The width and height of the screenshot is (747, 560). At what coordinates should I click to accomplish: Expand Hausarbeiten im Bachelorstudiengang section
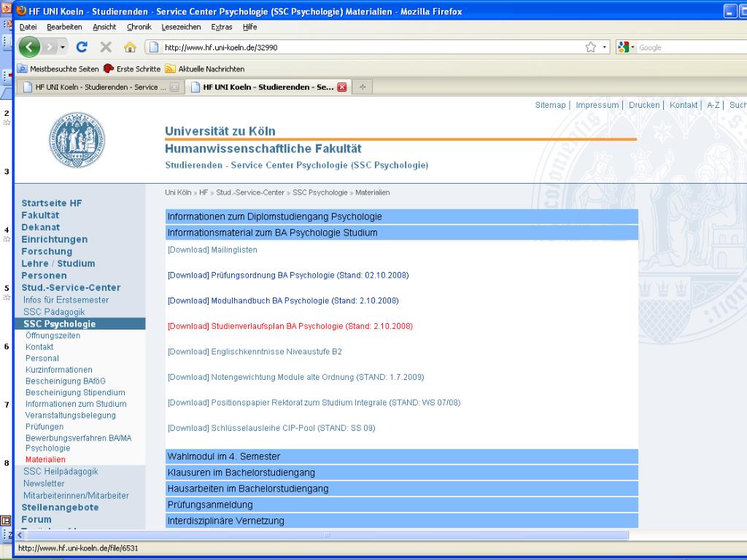pos(402,489)
